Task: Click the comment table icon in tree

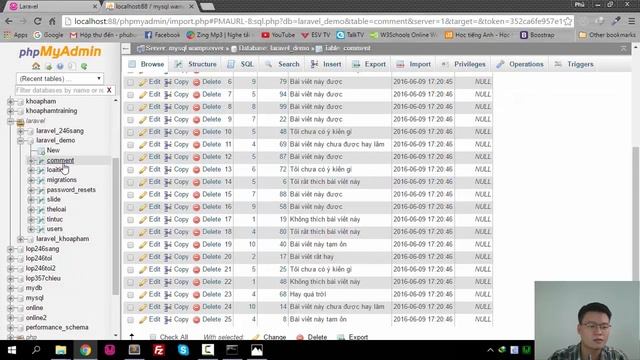Action: [x=41, y=161]
